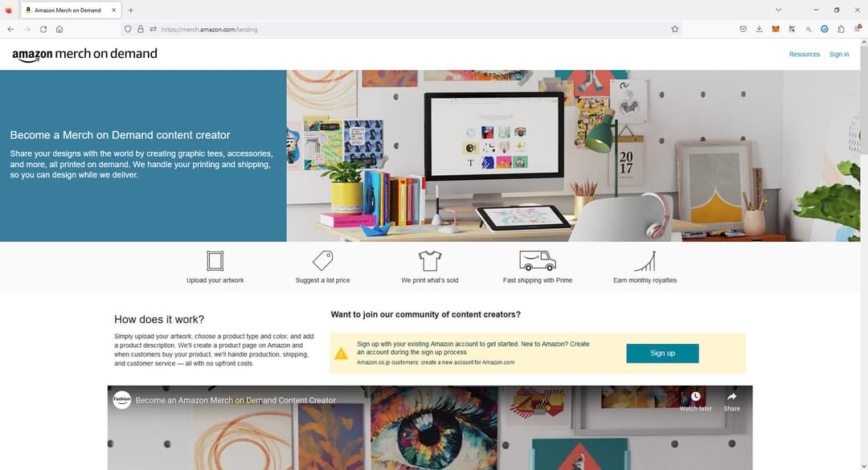868x470 pixels.
Task: Open a new browser tab
Action: pyautogui.click(x=131, y=10)
